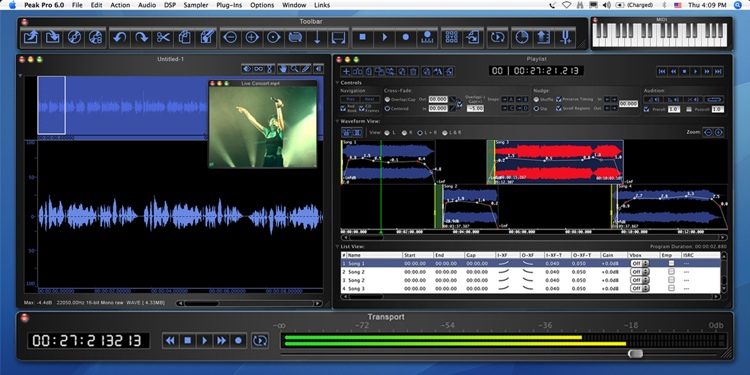
Task: Click the macOS volume icon in menu bar
Action: pos(607,5)
